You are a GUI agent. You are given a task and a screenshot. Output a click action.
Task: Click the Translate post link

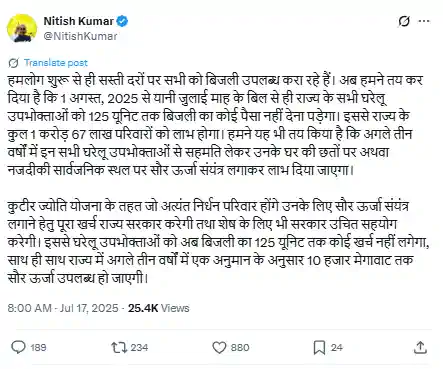tap(56, 63)
